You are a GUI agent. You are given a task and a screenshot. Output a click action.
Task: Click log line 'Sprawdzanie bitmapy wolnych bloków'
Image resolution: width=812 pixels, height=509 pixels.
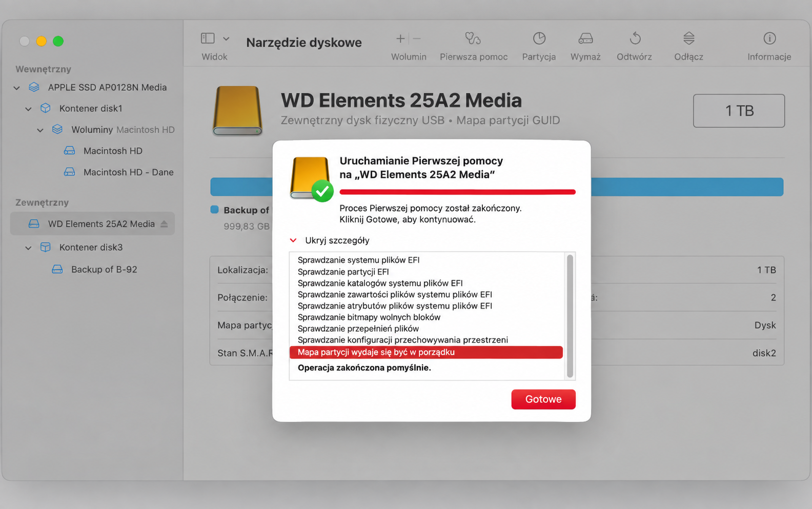pos(369,317)
